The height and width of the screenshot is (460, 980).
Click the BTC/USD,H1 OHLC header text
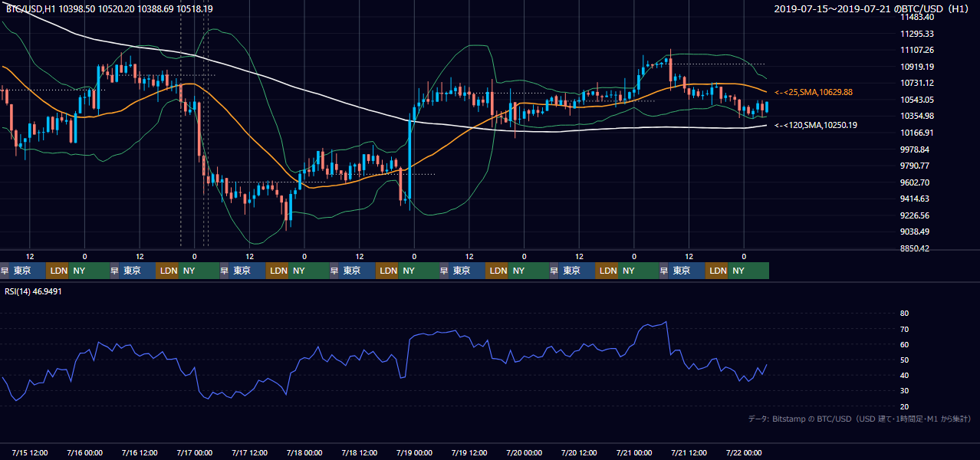pyautogui.click(x=110, y=8)
